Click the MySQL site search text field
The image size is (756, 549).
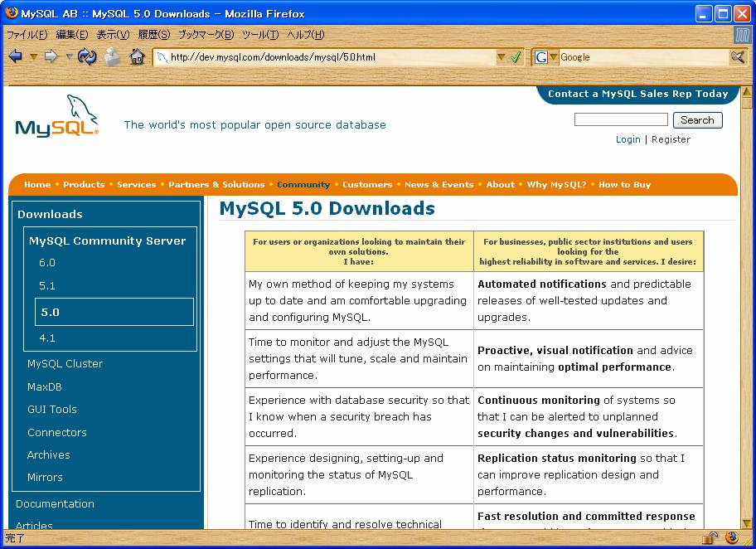tap(620, 120)
